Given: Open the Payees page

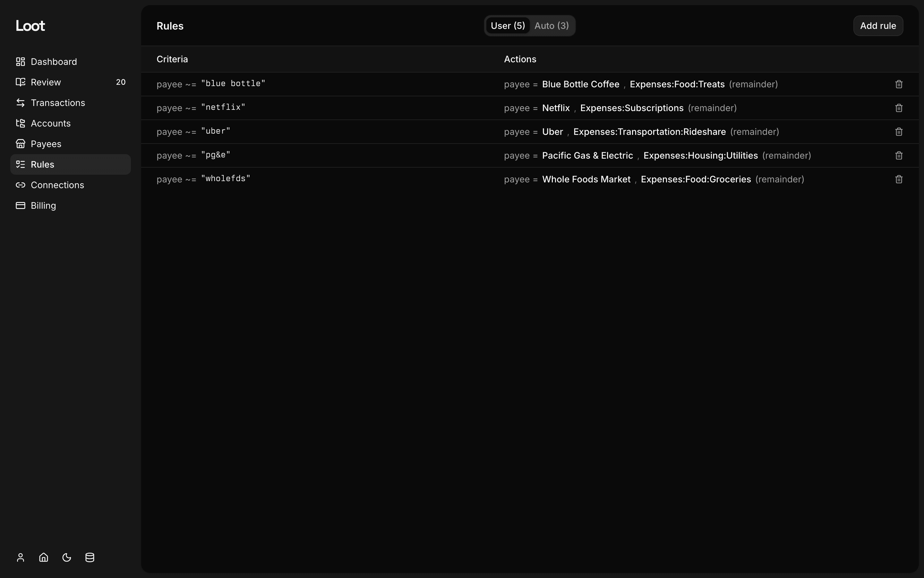Looking at the screenshot, I should coord(71,144).
